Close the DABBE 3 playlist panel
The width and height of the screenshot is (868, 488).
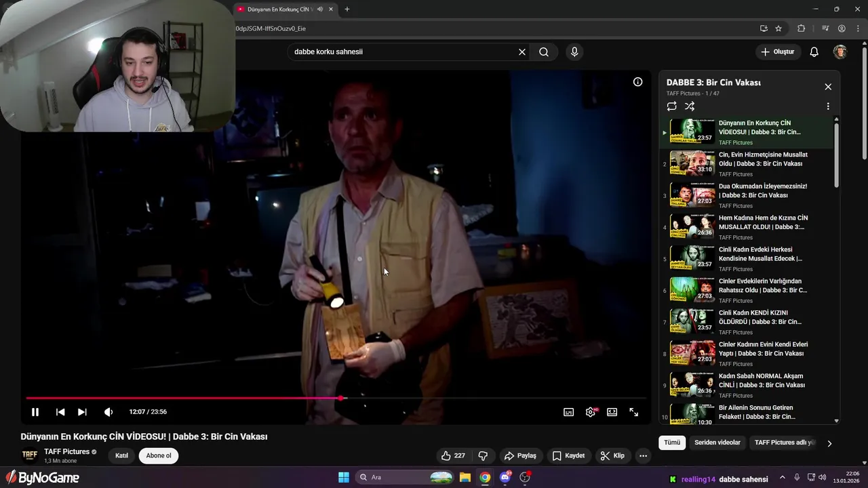(x=828, y=87)
